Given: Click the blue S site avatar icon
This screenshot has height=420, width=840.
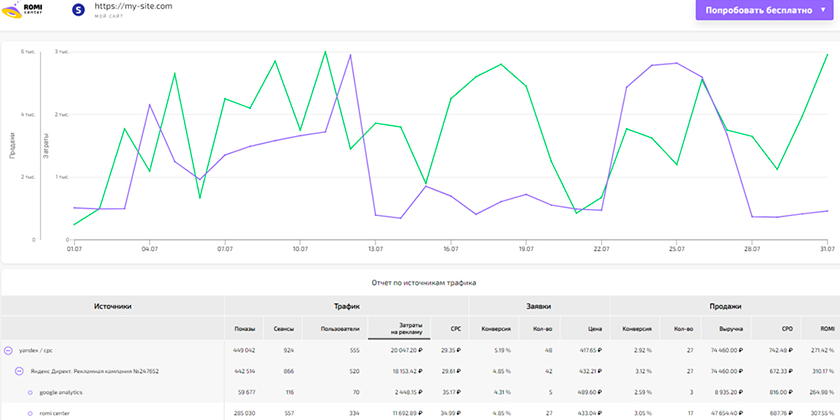Looking at the screenshot, I should (x=79, y=9).
